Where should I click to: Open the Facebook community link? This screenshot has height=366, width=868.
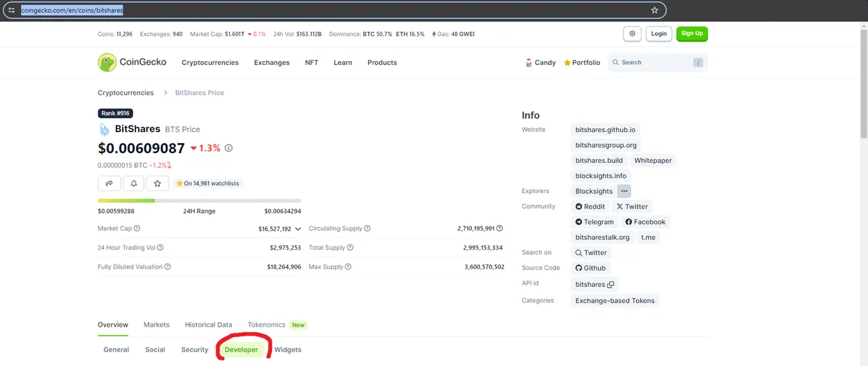646,222
